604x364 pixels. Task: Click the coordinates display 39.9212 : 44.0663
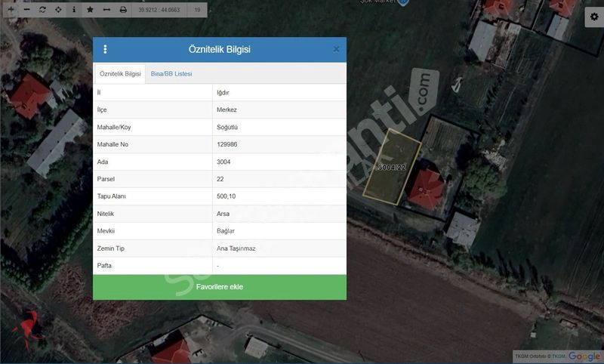(159, 10)
